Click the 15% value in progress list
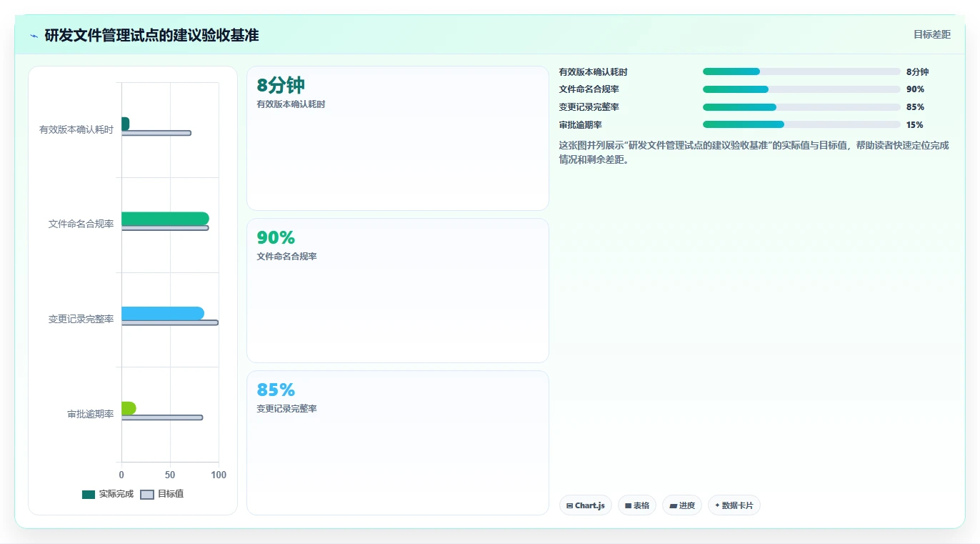Image resolution: width=980 pixels, height=544 pixels. coord(915,125)
